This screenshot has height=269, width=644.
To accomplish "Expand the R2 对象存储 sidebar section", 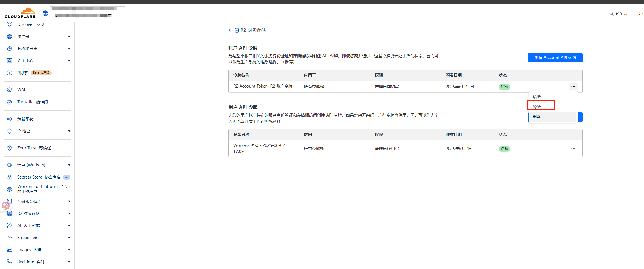I will (69, 213).
